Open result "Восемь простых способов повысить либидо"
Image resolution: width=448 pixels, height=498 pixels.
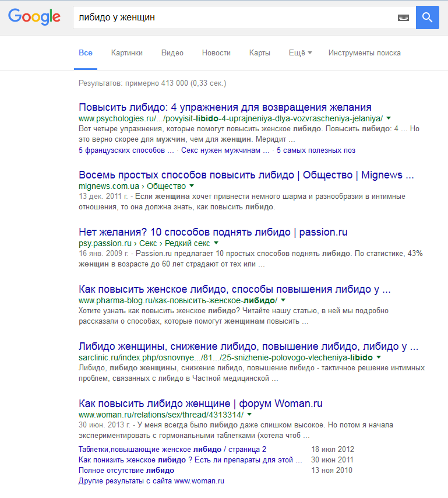[246, 175]
